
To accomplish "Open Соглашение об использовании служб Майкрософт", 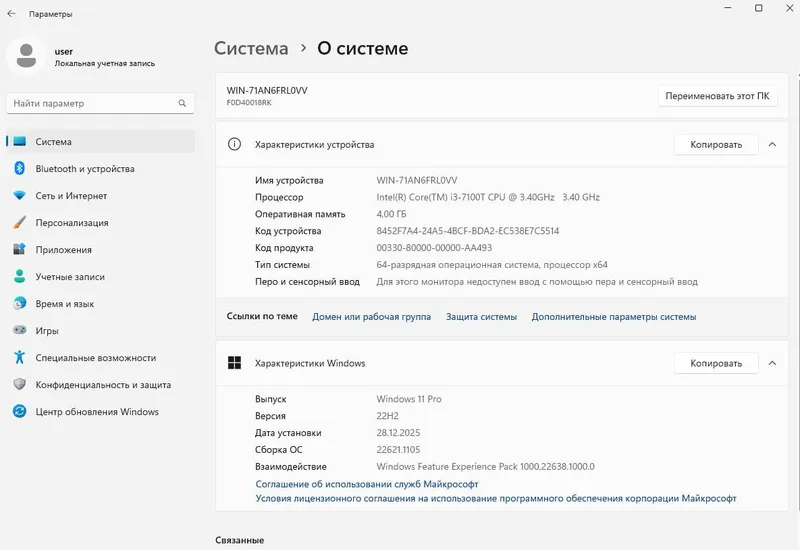I will (x=367, y=484).
